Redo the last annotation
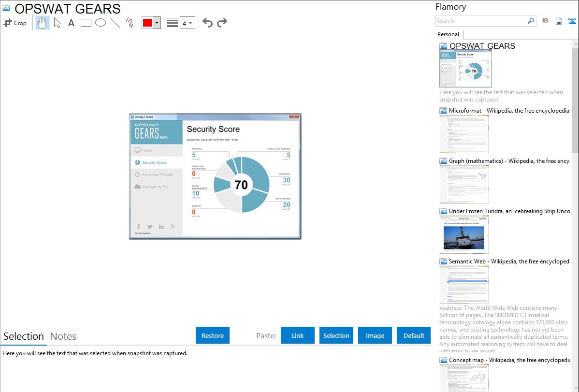This screenshot has width=579, height=392. click(222, 23)
